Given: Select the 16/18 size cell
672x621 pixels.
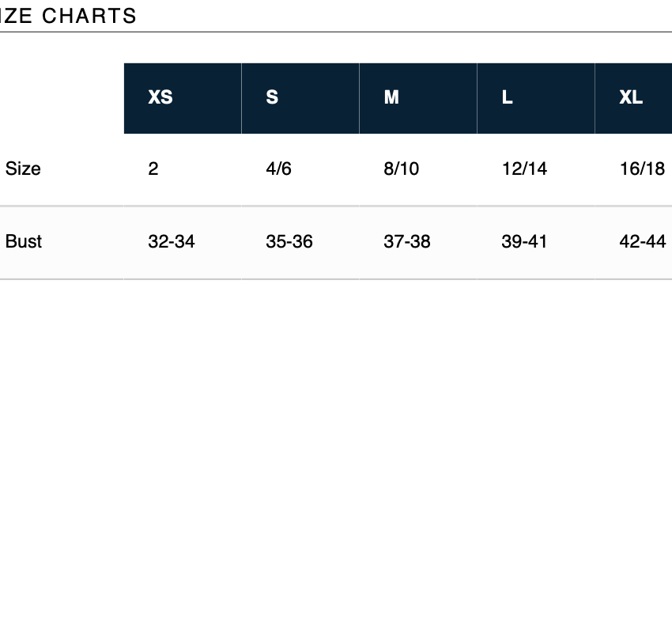Looking at the screenshot, I should click(642, 169).
